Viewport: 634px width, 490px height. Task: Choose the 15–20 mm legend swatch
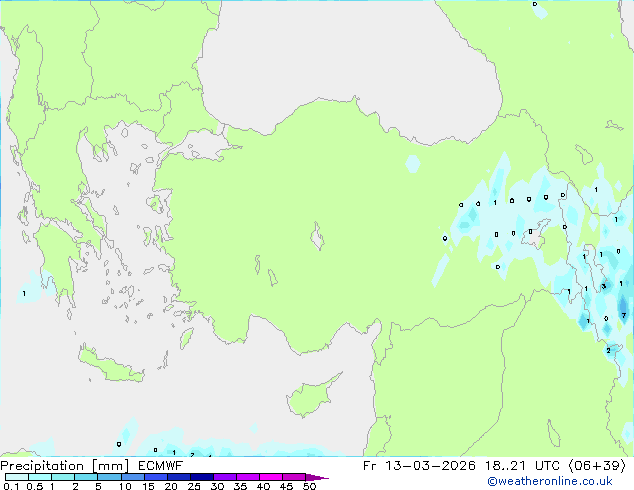click(155, 477)
